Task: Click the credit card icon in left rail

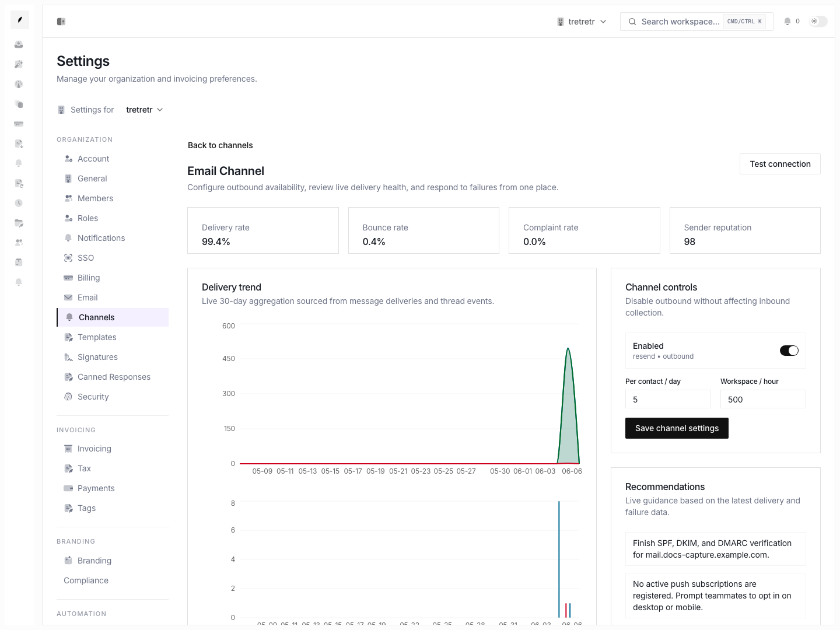Action: (19, 124)
